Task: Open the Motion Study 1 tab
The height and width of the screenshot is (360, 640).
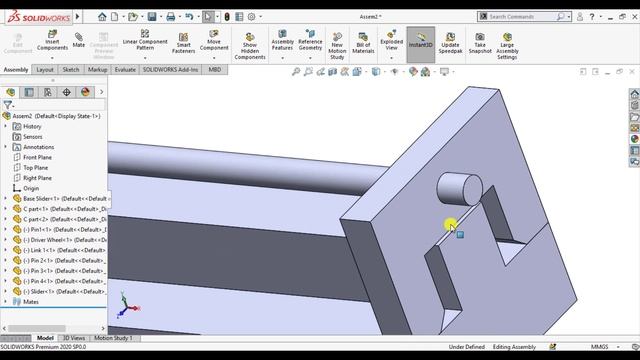Action: (x=113, y=338)
